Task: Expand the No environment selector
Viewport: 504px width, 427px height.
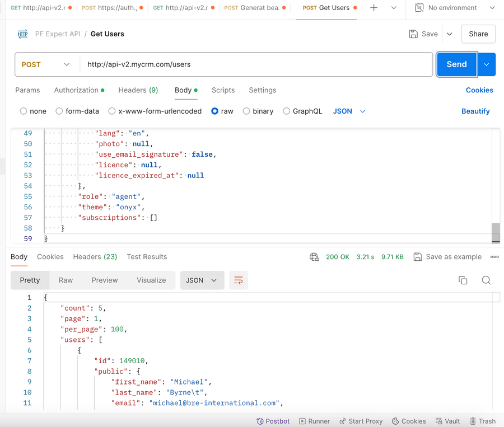Action: tap(455, 8)
